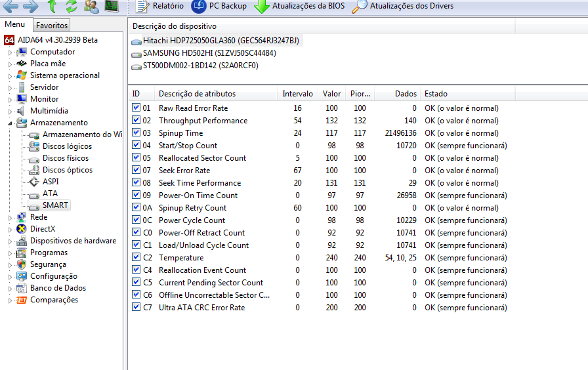This screenshot has width=588, height=370.
Task: Click the DirectX icon
Action: [22, 229]
